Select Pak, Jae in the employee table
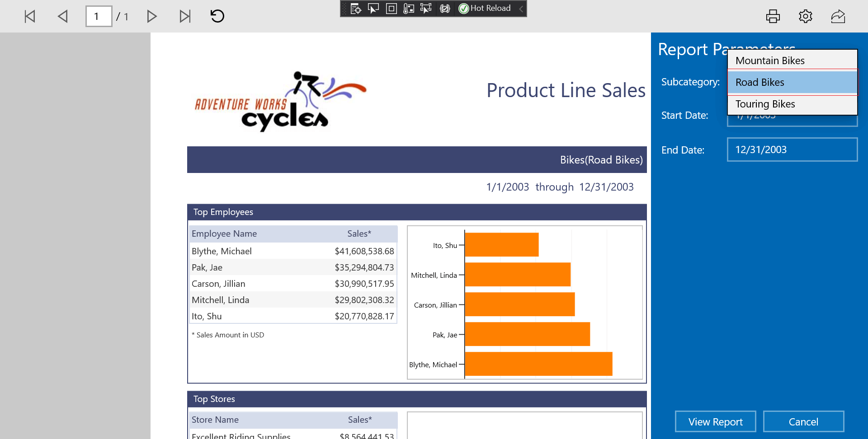Viewport: 868px width, 439px height. (207, 267)
